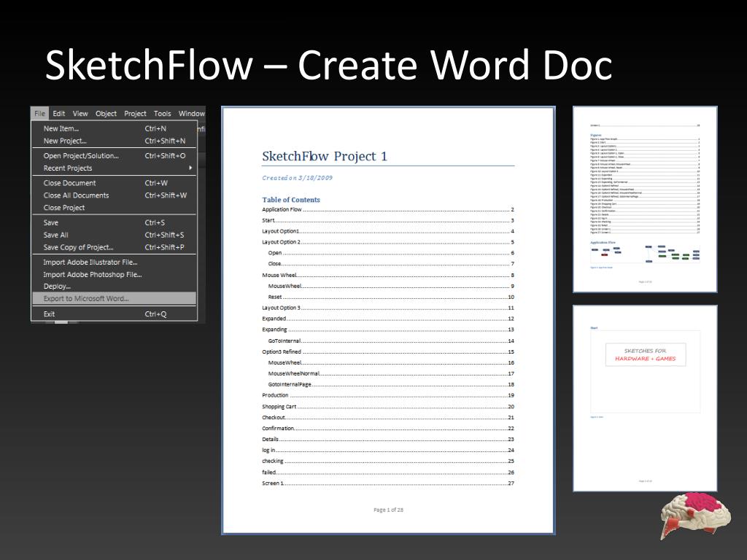747x560 pixels.
Task: Open the Tools menu
Action: pos(163,113)
